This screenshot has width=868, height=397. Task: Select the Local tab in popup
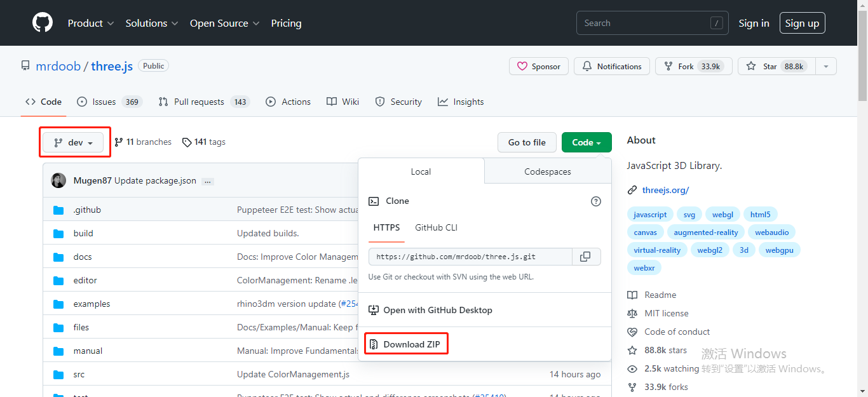pos(421,172)
